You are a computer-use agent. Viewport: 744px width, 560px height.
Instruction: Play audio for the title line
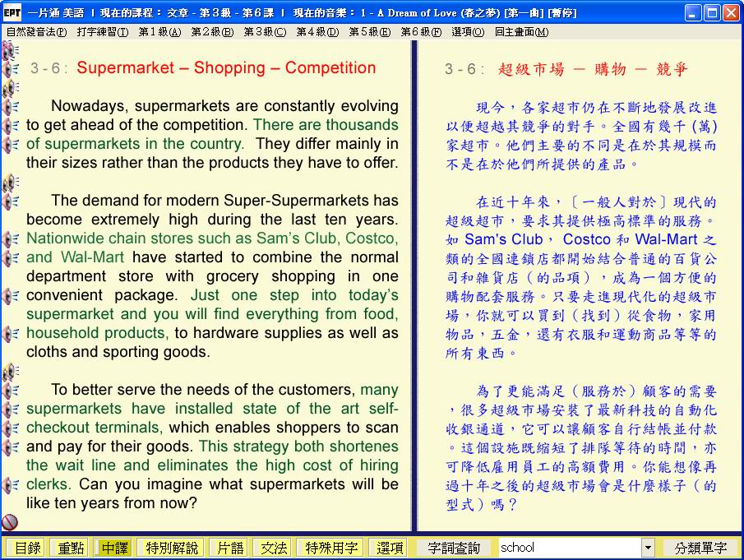[x=10, y=69]
